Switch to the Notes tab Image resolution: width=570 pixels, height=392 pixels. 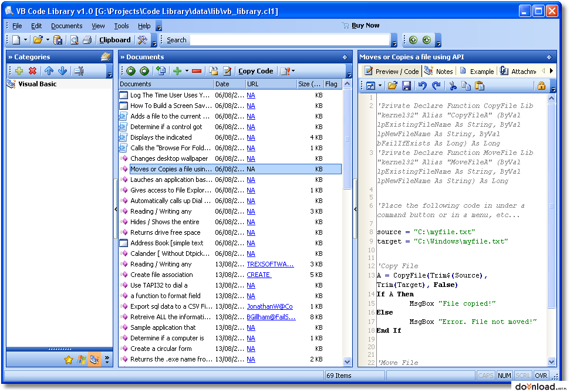(439, 71)
